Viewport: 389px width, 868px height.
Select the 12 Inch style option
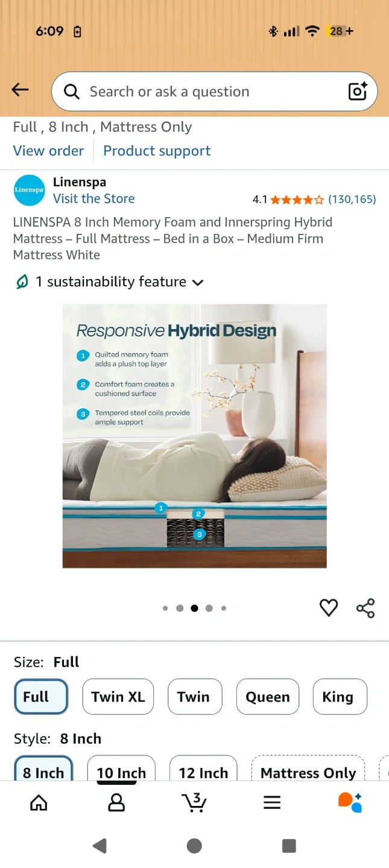[203, 769]
